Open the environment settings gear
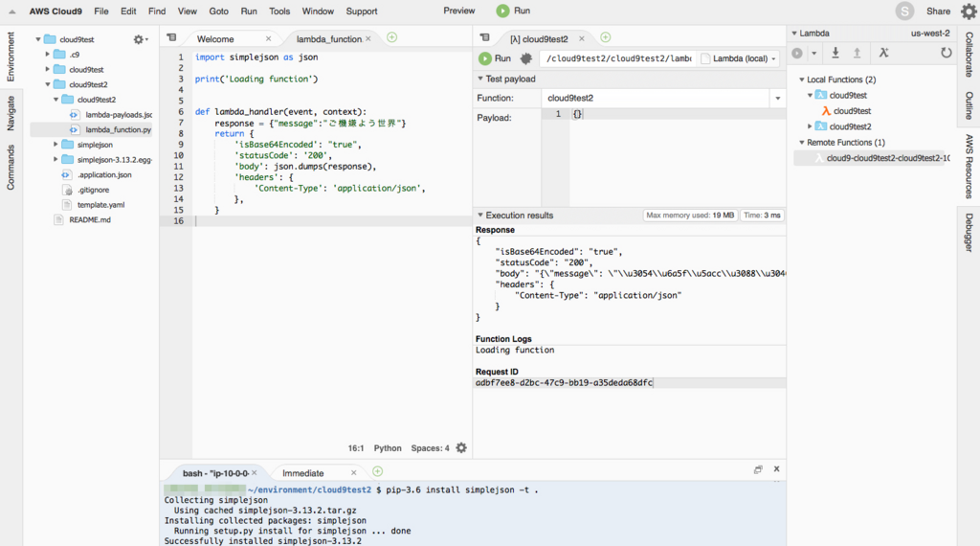Screen dimensions: 980x546 point(140,39)
